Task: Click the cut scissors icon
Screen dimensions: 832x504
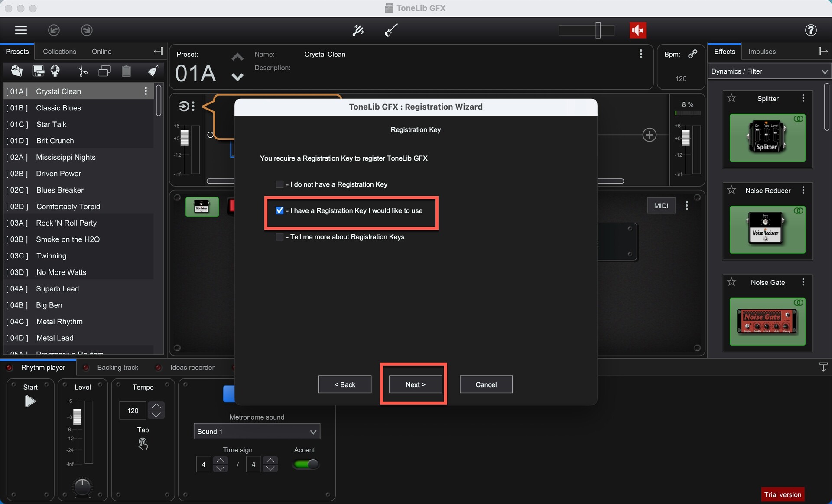Action: (82, 71)
